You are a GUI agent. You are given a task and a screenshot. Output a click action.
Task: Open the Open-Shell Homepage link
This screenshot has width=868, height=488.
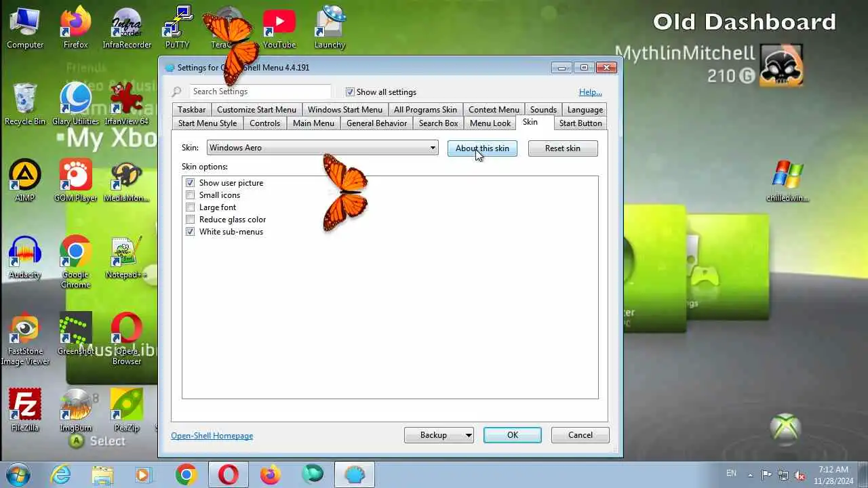coord(212,436)
